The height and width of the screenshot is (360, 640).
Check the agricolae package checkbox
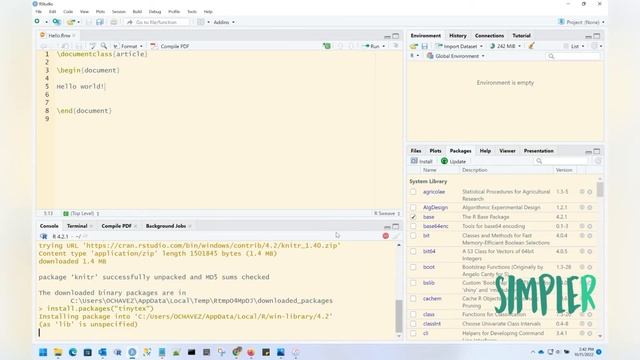coord(413,192)
